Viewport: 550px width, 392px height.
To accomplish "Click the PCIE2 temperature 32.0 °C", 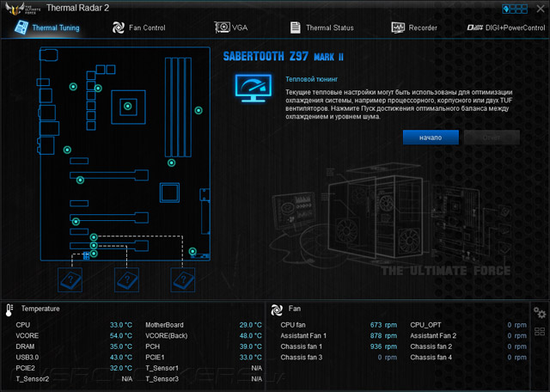I will tap(121, 369).
